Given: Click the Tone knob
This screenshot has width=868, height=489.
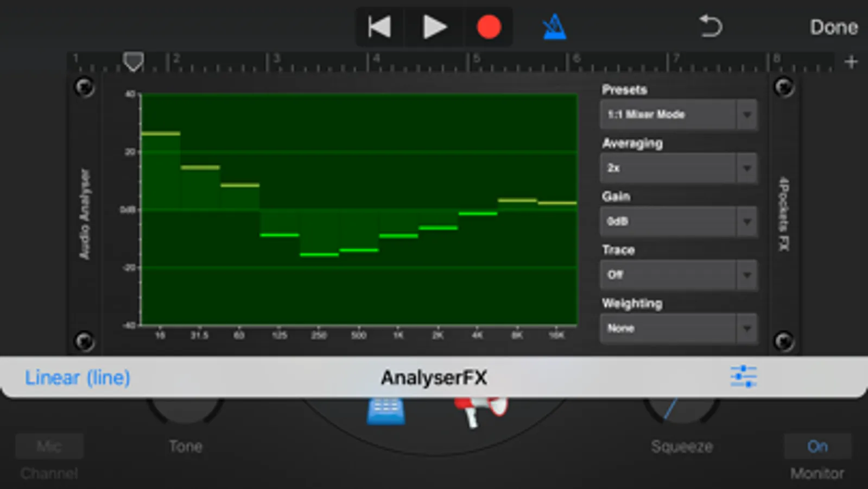Looking at the screenshot, I should coord(185,410).
